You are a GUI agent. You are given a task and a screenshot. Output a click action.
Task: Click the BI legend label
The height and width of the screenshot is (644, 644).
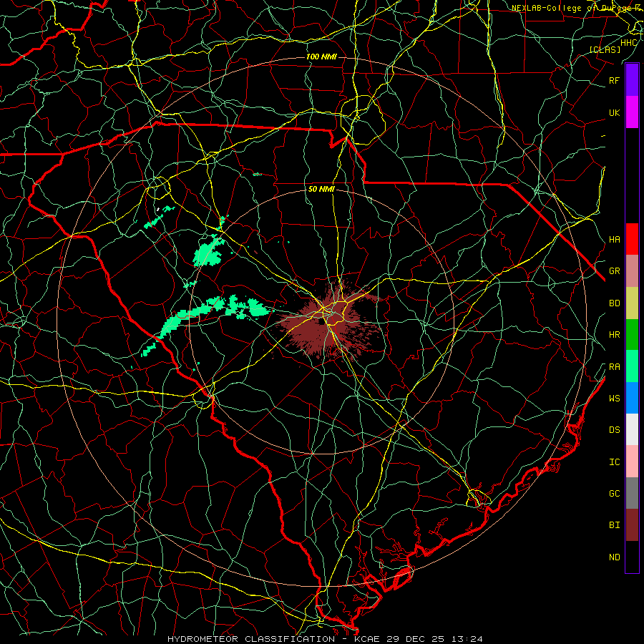(614, 525)
